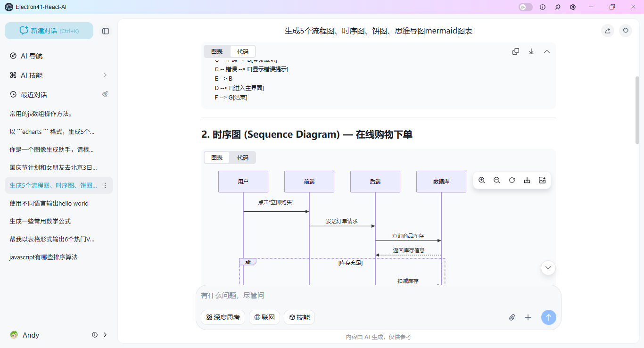Open the echarts 格式 conversation
This screenshot has height=348, width=644.
click(59, 132)
